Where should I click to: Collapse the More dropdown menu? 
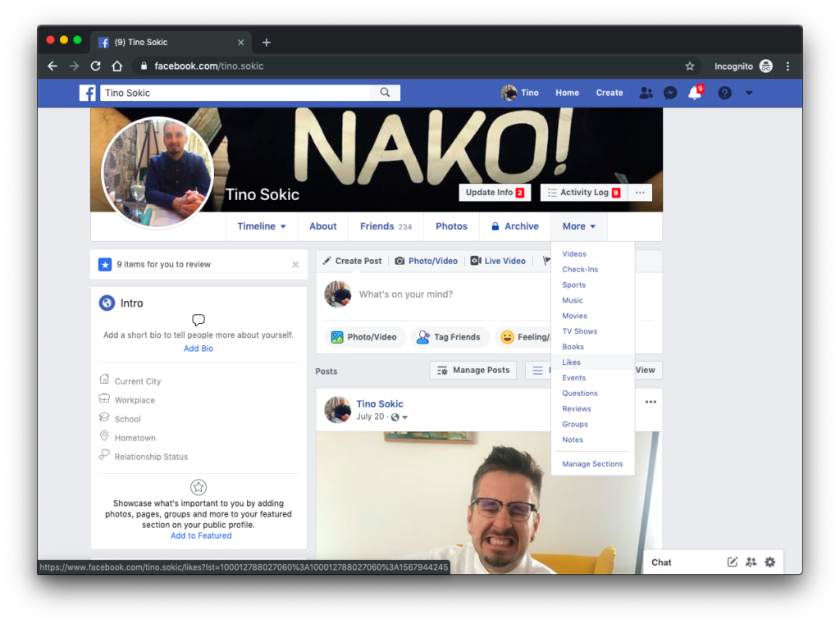578,226
